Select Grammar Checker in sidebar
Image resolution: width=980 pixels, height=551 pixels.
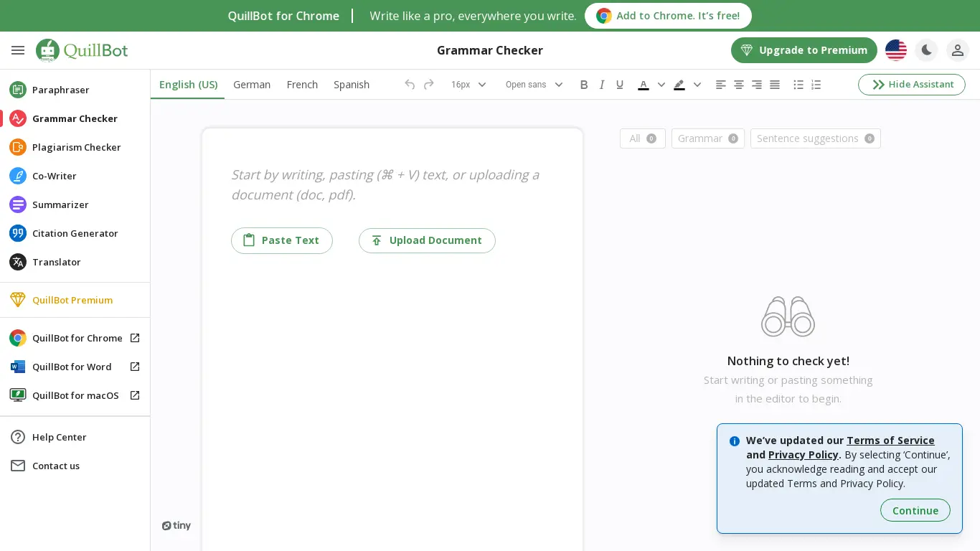point(75,118)
